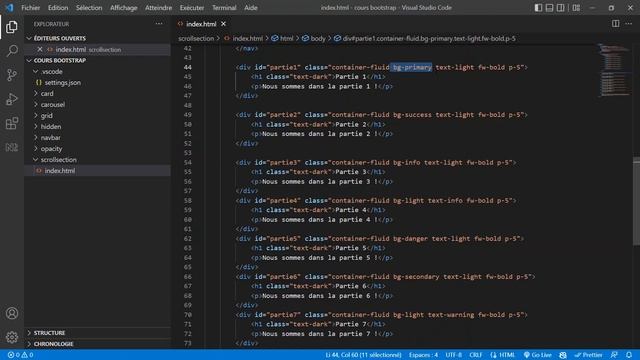Expand the carousel folder

click(x=97, y=104)
